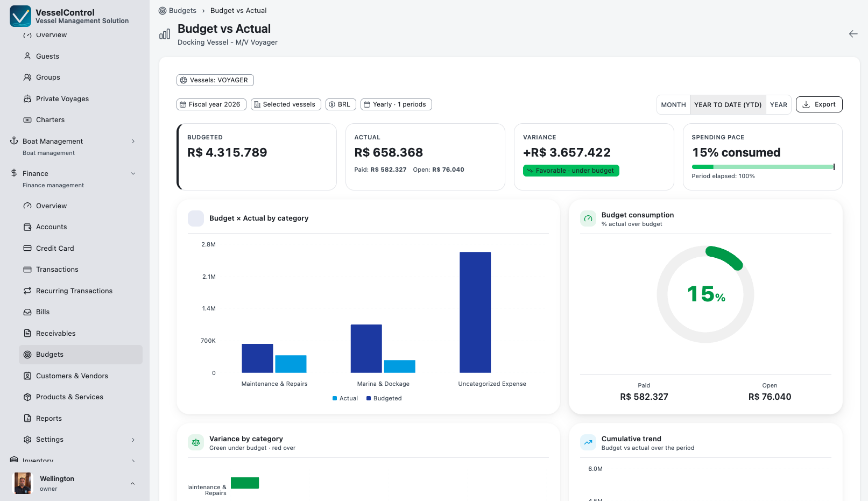
Task: Click the back arrow at top right
Action: 853,34
